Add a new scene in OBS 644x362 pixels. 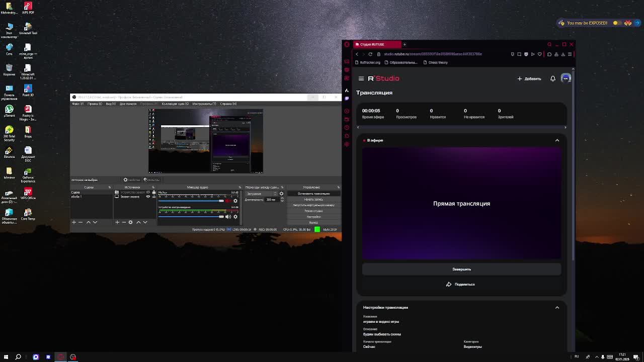point(74,222)
